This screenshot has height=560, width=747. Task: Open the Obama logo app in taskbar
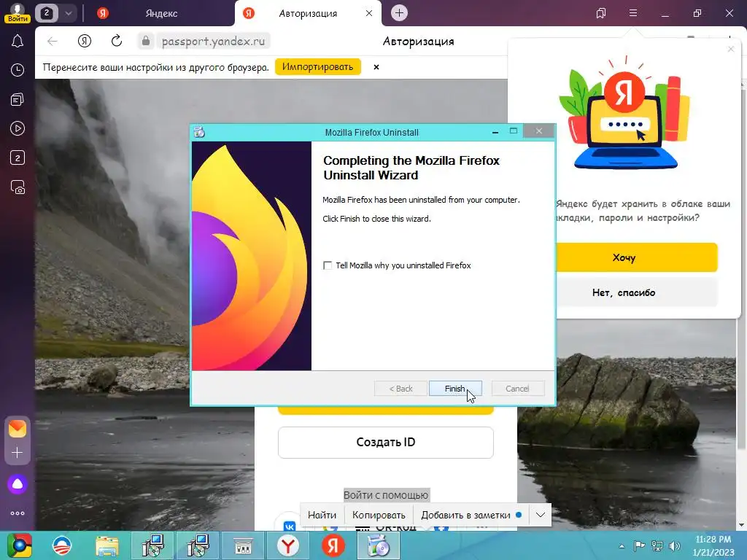(x=63, y=545)
